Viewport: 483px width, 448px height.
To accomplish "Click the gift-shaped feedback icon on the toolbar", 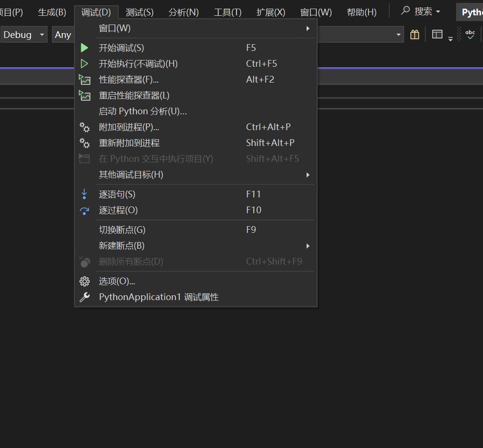I will (x=414, y=34).
